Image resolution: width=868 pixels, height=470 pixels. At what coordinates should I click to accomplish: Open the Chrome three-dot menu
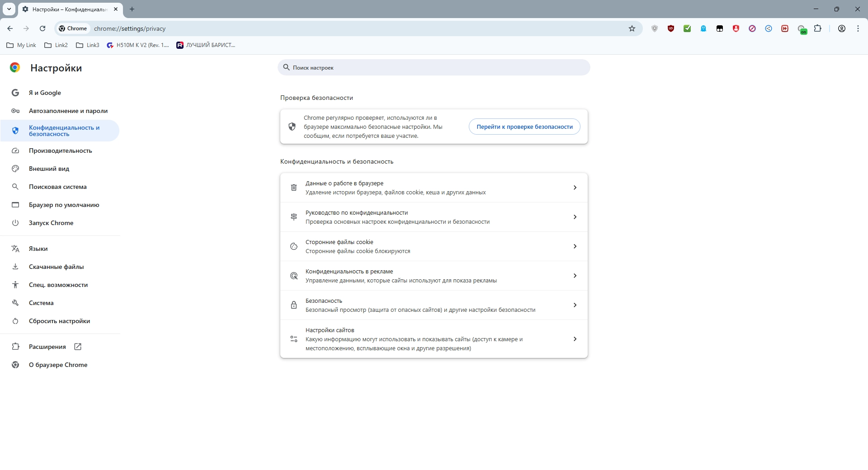[858, 28]
